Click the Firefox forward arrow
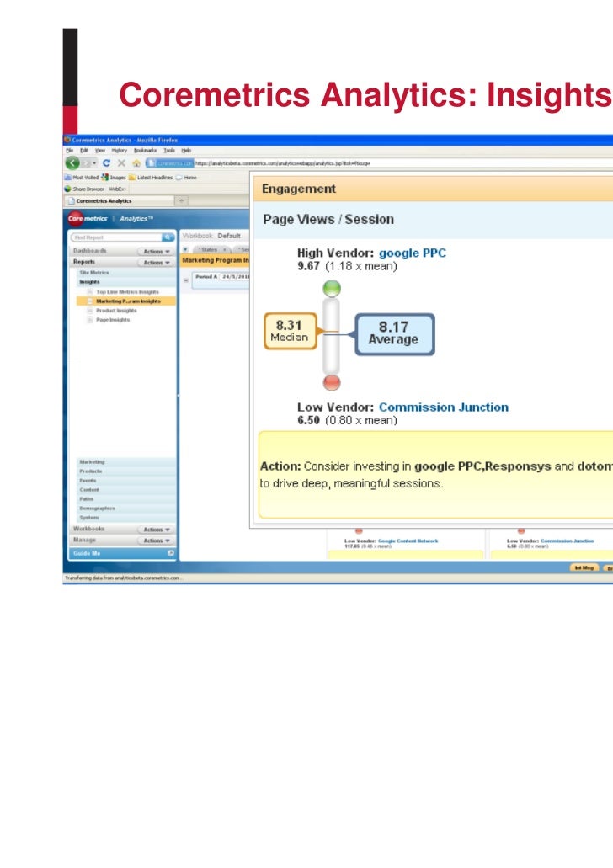613x868 pixels. (x=86, y=163)
